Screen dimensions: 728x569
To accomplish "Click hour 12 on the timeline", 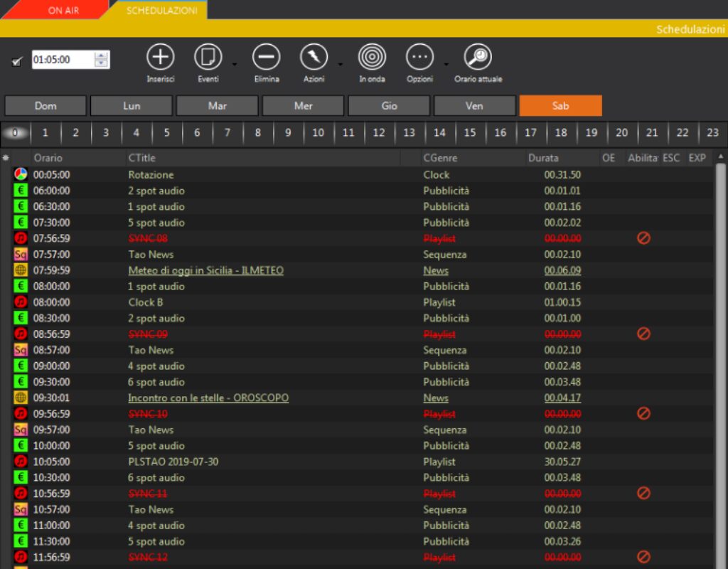I will point(379,132).
